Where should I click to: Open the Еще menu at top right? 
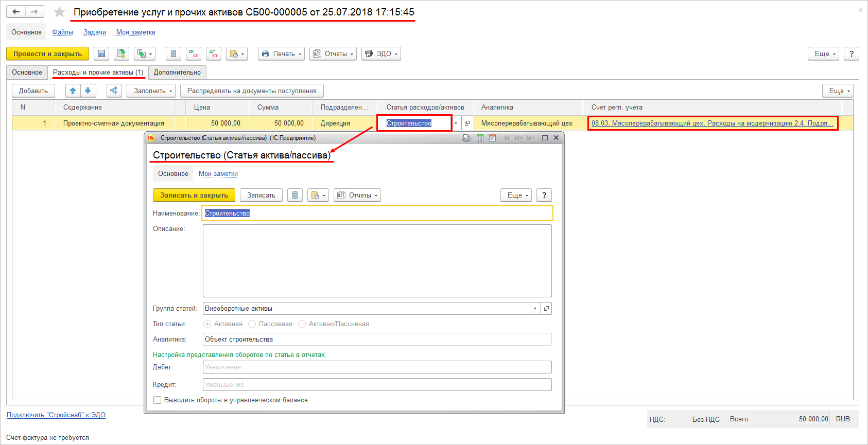click(824, 54)
